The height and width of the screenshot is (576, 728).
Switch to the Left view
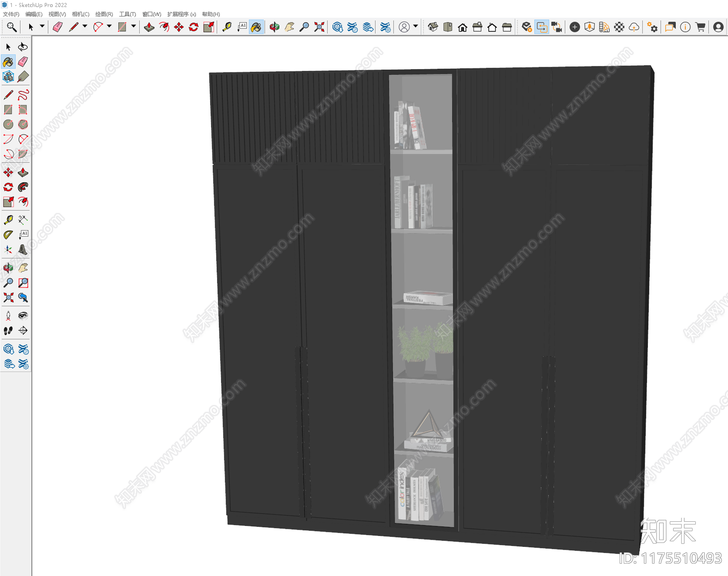coord(507,27)
